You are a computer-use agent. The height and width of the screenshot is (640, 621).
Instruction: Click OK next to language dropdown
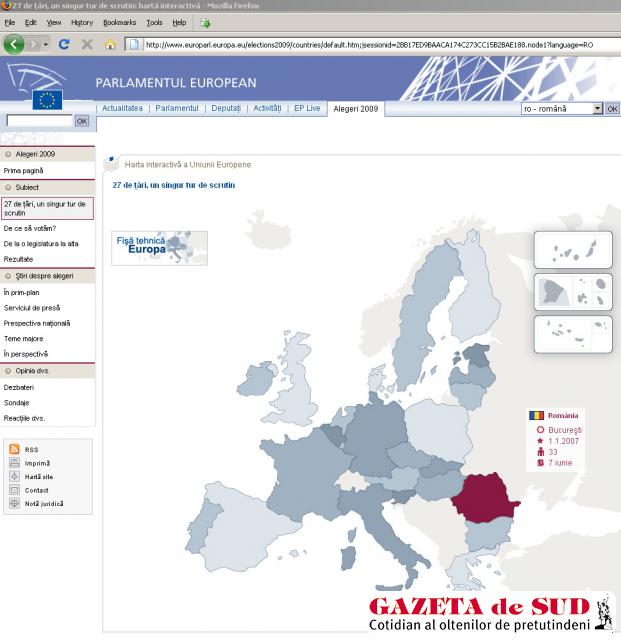coord(612,109)
